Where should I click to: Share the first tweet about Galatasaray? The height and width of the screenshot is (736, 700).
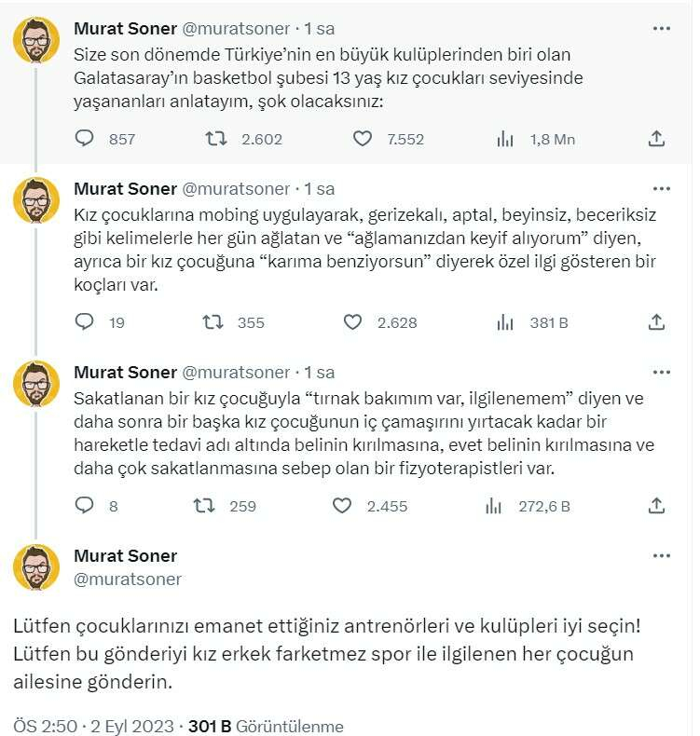(655, 139)
